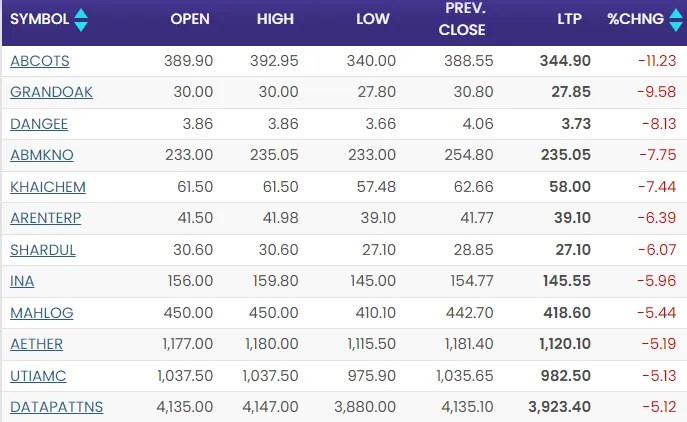Click the SYMBOL column header text
The image size is (687, 422).
pos(39,19)
